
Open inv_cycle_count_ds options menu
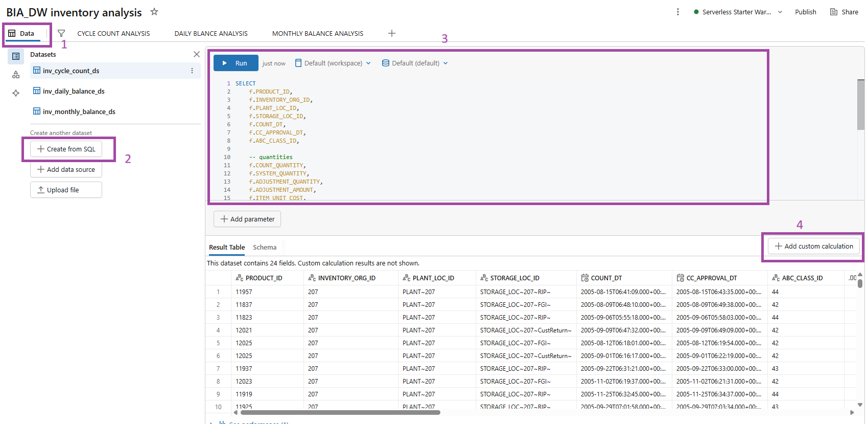click(192, 71)
